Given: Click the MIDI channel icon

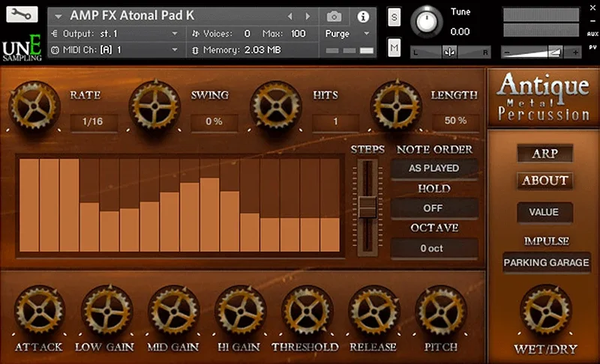Looking at the screenshot, I should [55, 50].
